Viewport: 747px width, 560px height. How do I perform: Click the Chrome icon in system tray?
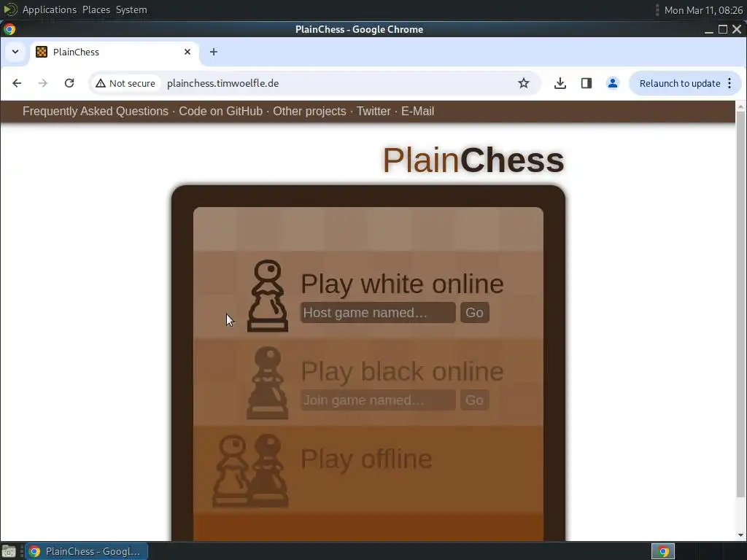click(663, 551)
